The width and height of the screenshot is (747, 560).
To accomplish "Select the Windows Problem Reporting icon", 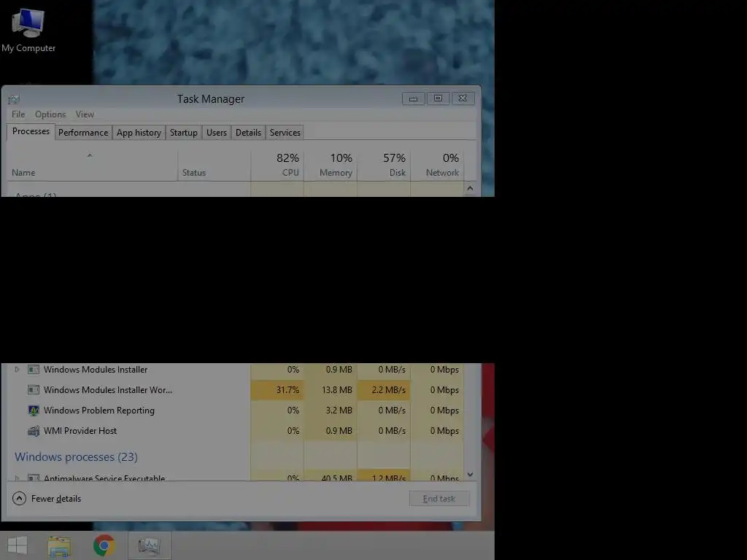I will pos(34,411).
